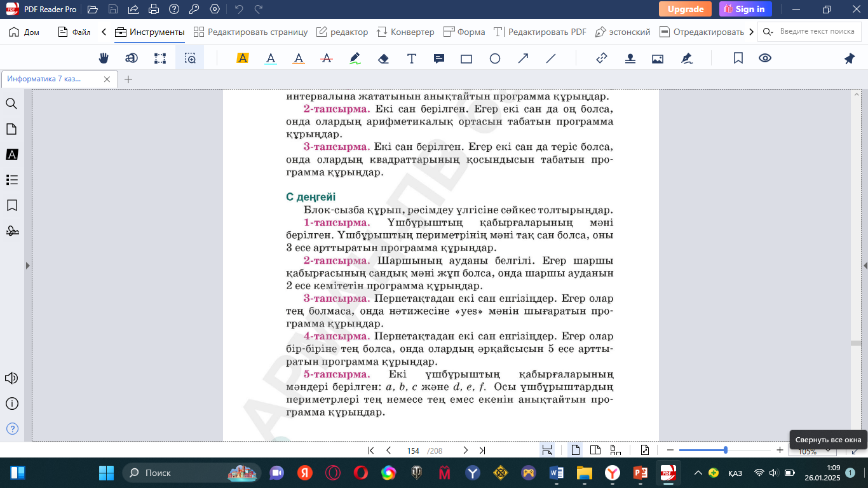Toggle the eye annotation visibility icon
868x488 pixels.
click(x=765, y=58)
